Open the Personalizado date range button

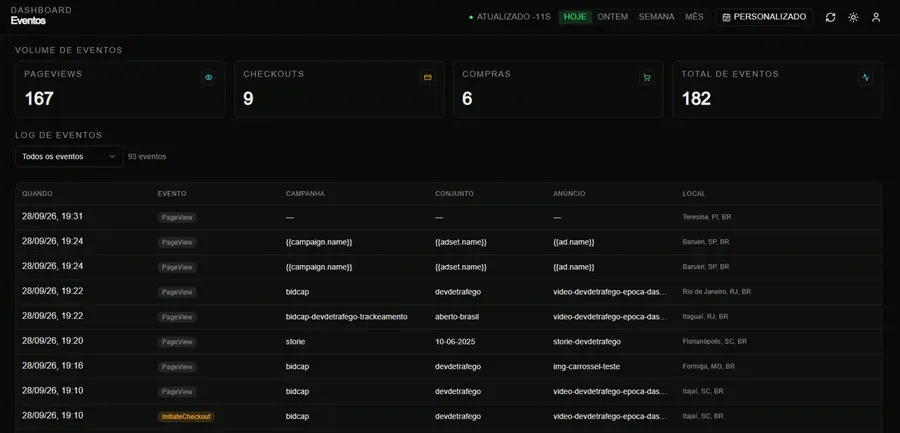tap(764, 17)
